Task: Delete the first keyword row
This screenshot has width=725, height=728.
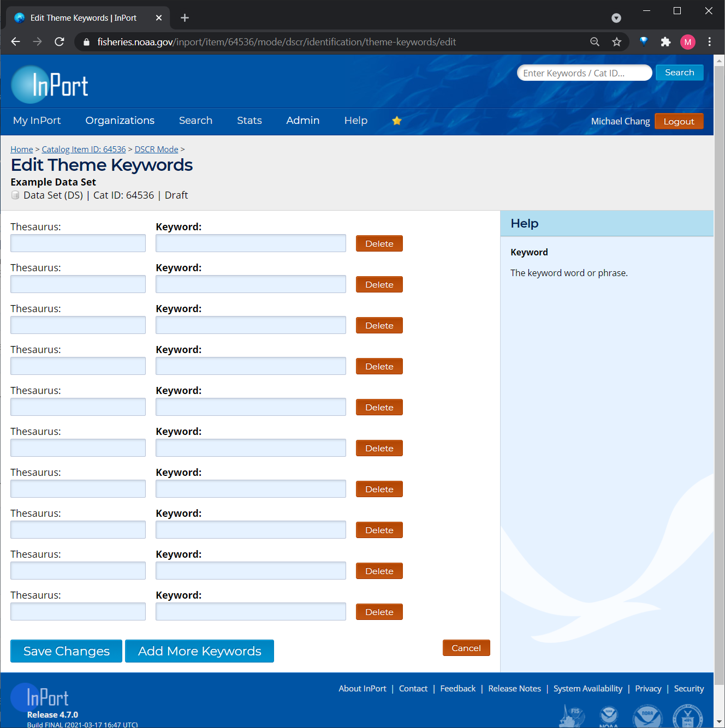Action: [x=379, y=243]
